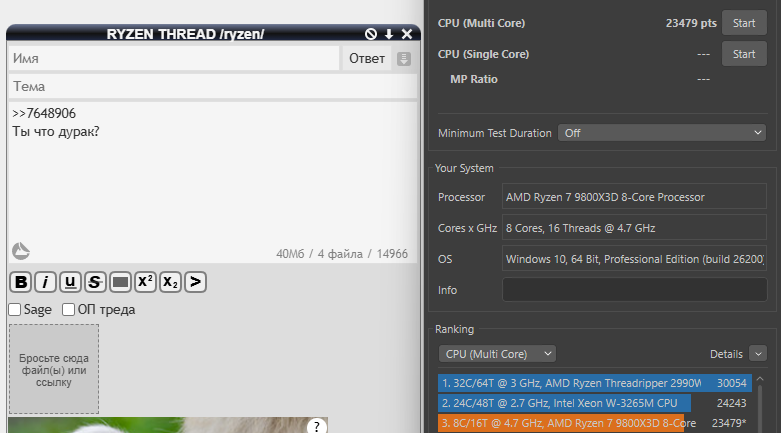Click the OS field showing Windows 10
781x433 pixels.
[635, 259]
